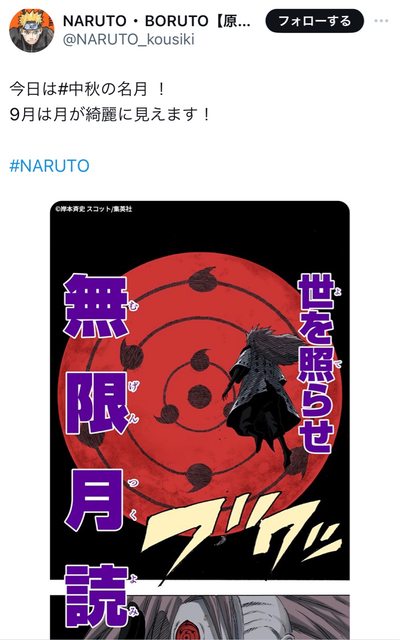This screenshot has width=400, height=640.
Task: Click the purple 読 character in the image
Action: tap(97, 596)
